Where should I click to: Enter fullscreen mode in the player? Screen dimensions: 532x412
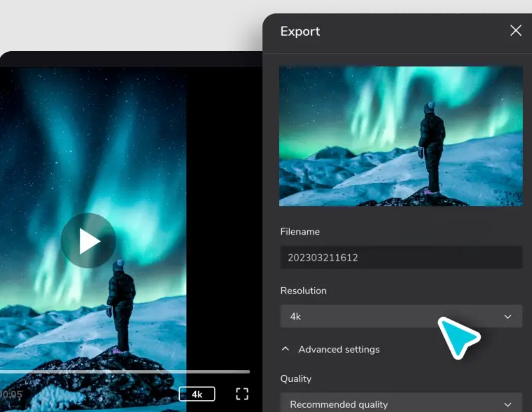point(242,394)
